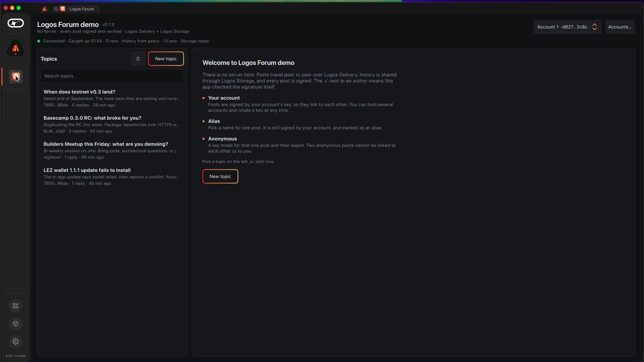
Task: Click New topic under the welcome text
Action: tap(220, 176)
